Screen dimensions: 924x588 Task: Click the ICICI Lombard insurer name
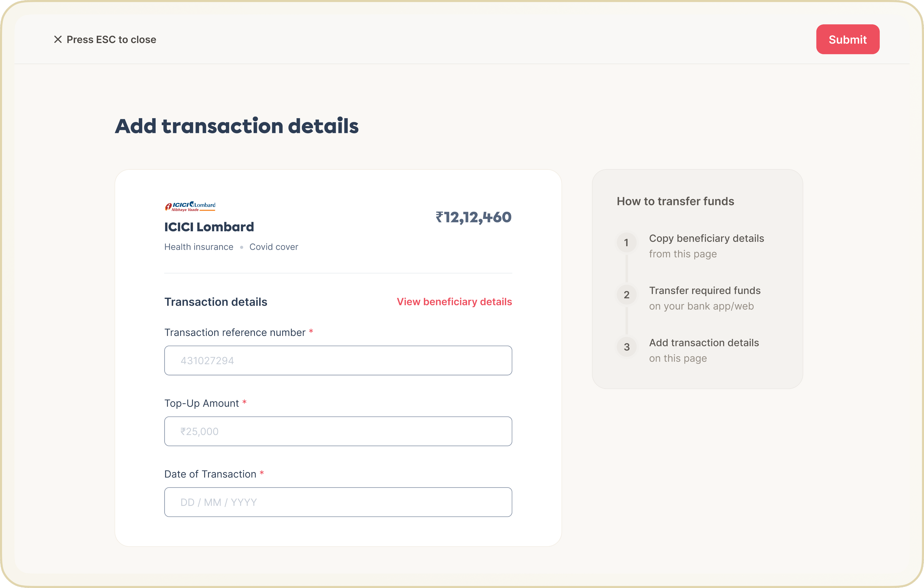209,227
